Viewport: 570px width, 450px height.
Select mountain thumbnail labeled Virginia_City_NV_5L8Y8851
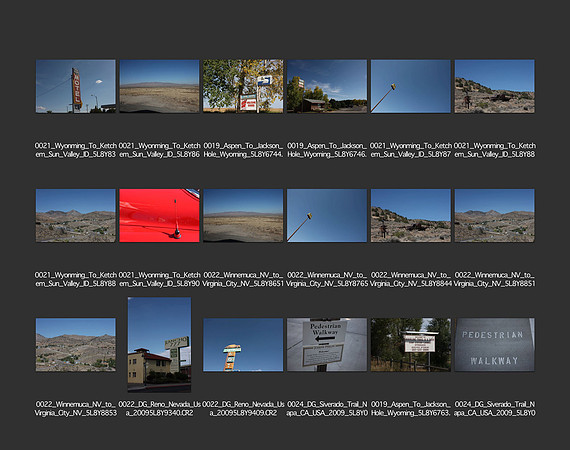point(494,215)
